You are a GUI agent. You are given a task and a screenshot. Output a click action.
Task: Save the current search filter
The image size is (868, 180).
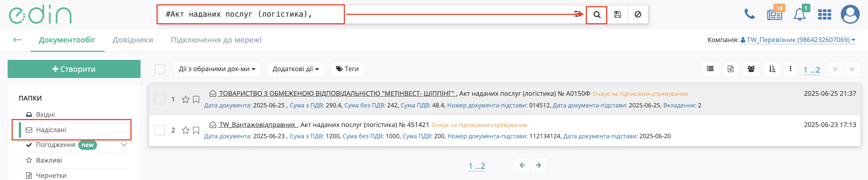618,15
